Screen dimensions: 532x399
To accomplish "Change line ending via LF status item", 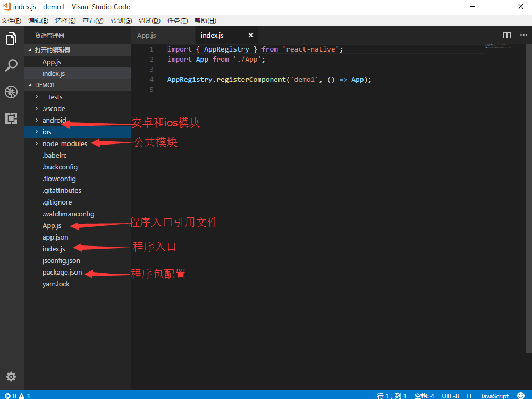I will coord(470,396).
